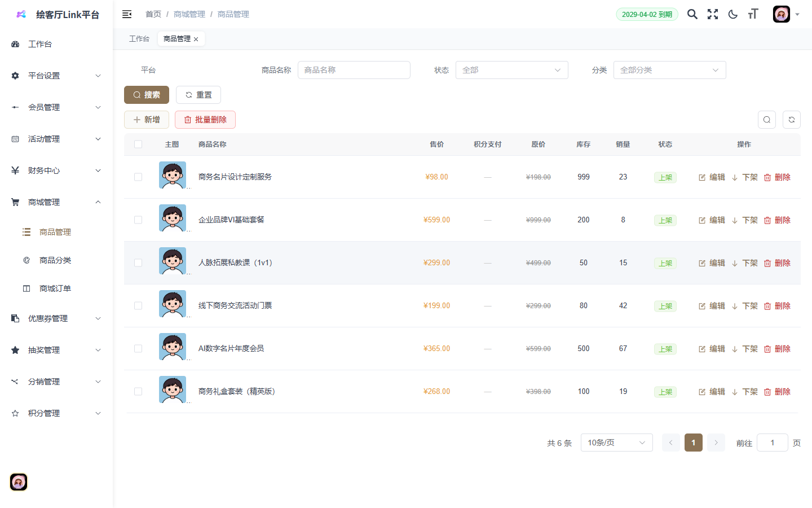
Task: Check the select-all checkbox in table header
Action: click(x=138, y=144)
